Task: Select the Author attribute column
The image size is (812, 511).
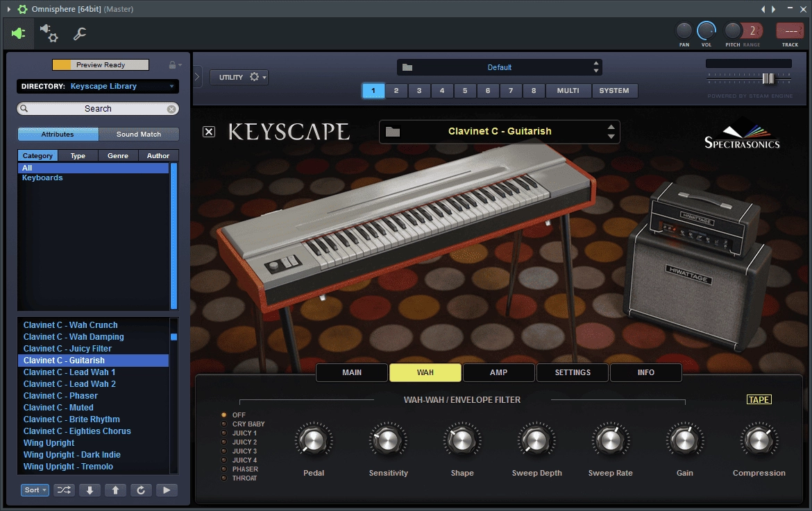Action: point(158,156)
